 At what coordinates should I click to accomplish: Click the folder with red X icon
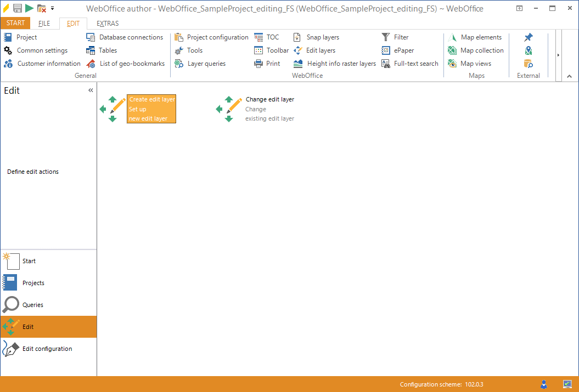(x=41, y=8)
